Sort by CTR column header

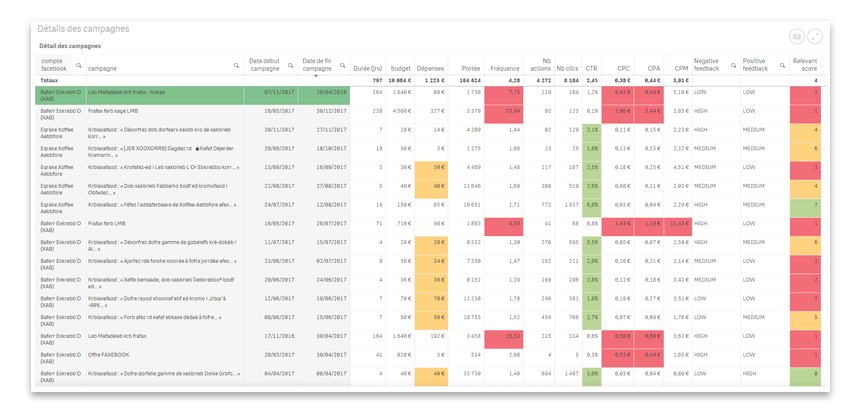(591, 69)
